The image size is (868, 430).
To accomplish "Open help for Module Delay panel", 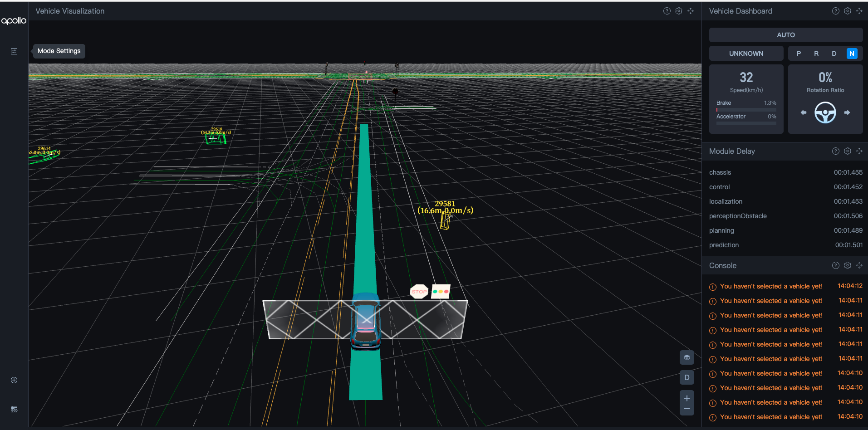I will pyautogui.click(x=836, y=151).
